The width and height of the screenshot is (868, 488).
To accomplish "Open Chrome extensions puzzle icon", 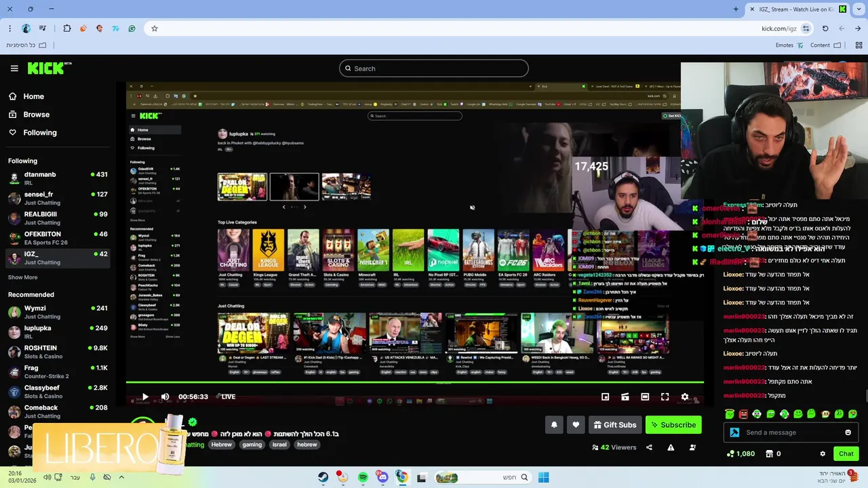I will tap(67, 28).
